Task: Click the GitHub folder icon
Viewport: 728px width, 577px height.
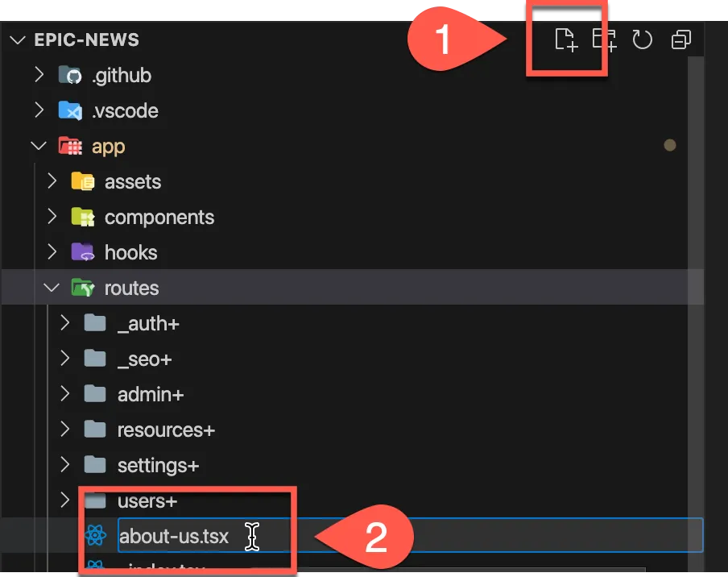Action: click(x=70, y=75)
